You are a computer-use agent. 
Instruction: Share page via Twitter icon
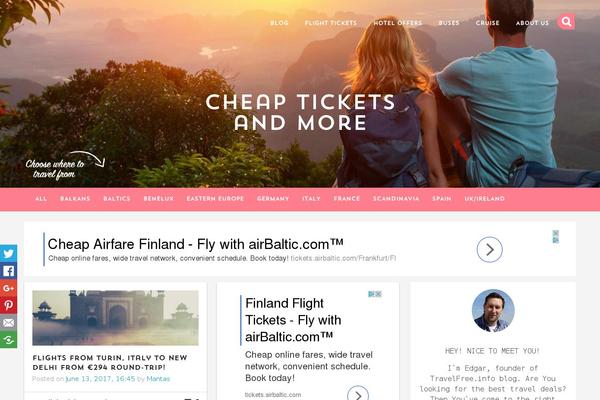tap(8, 253)
